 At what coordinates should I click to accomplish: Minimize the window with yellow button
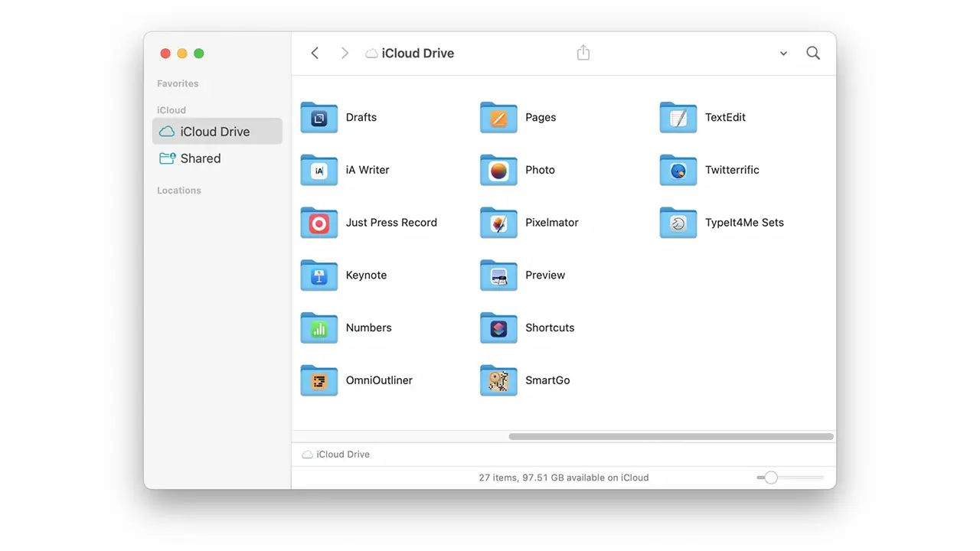click(182, 54)
